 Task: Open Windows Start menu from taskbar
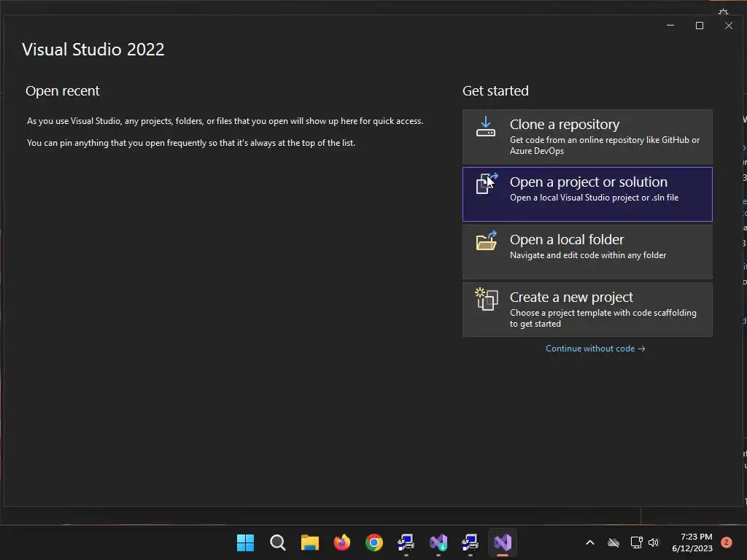(x=245, y=542)
